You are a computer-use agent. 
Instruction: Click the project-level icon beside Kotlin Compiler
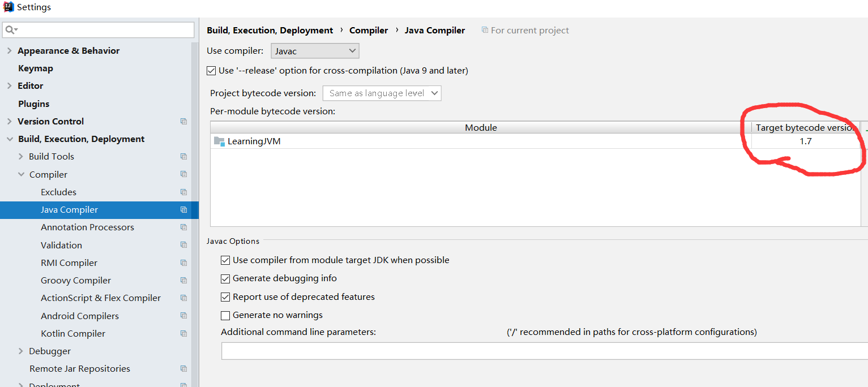(183, 333)
